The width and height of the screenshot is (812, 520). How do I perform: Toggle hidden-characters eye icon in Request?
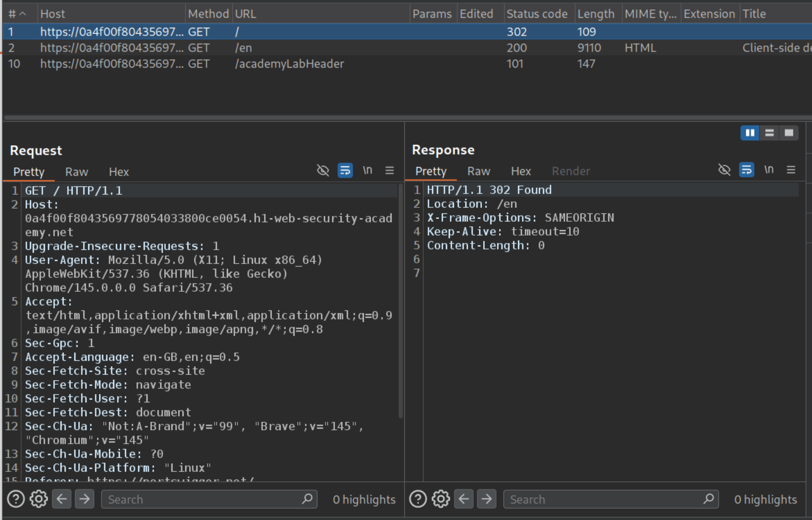click(323, 170)
